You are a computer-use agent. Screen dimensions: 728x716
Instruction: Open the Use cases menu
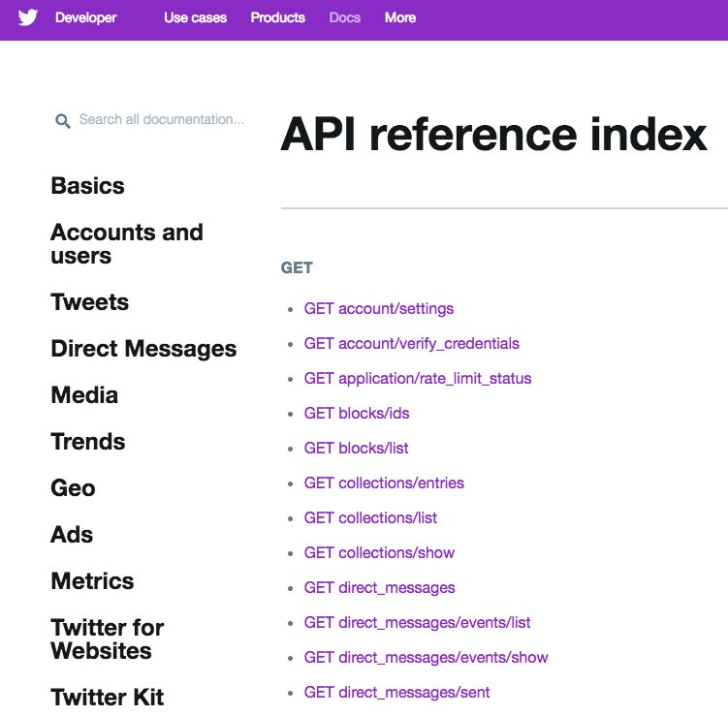pyautogui.click(x=195, y=17)
